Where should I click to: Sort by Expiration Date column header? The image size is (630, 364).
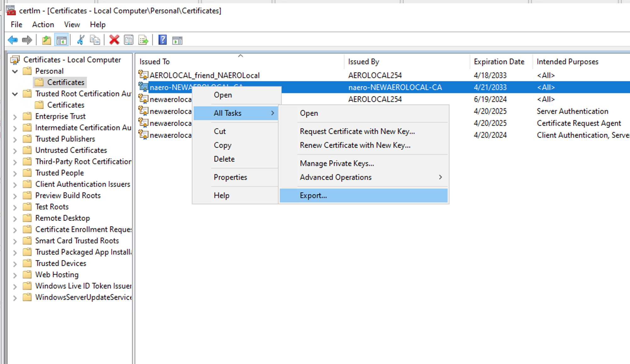pyautogui.click(x=499, y=62)
